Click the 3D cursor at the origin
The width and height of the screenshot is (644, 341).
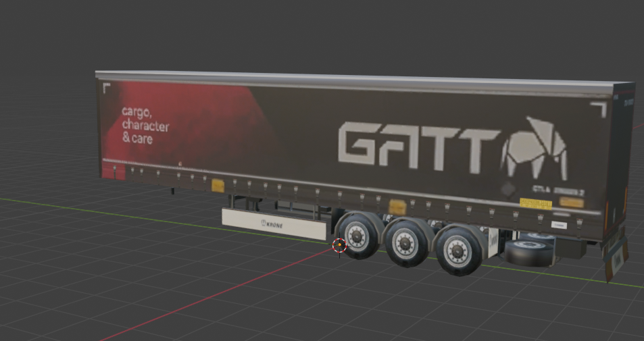coord(339,245)
